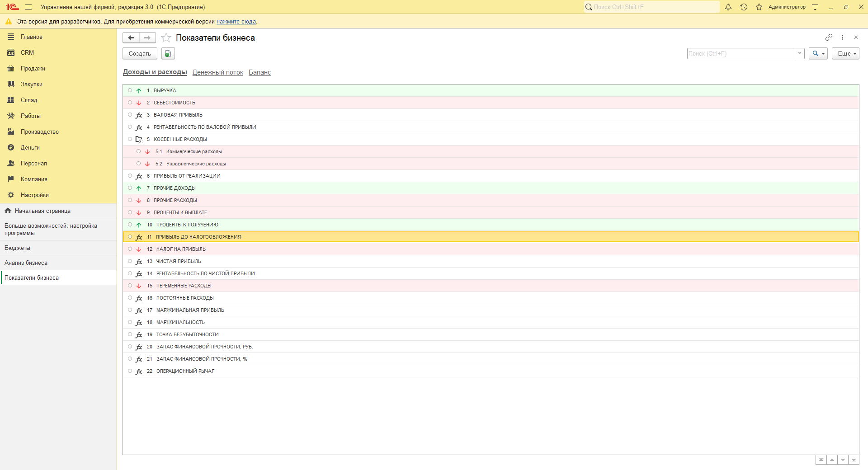
Task: Open the Деньги section in sidebar
Action: (30, 148)
